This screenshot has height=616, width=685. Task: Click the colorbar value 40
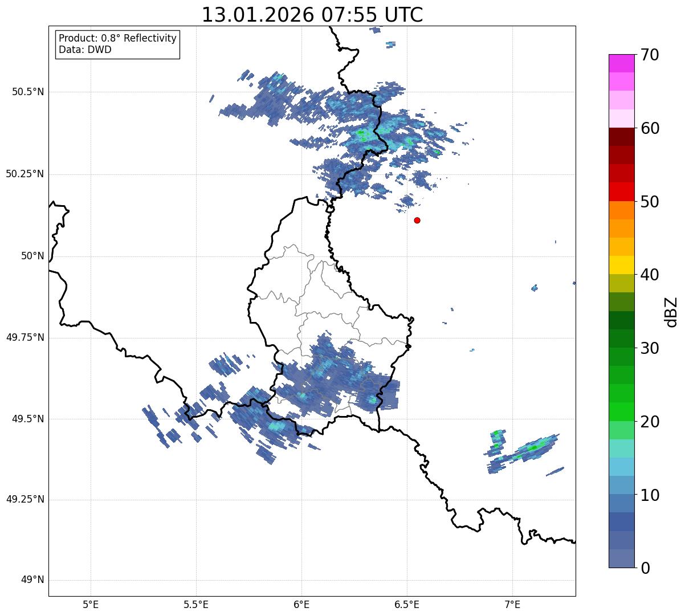pos(649,275)
